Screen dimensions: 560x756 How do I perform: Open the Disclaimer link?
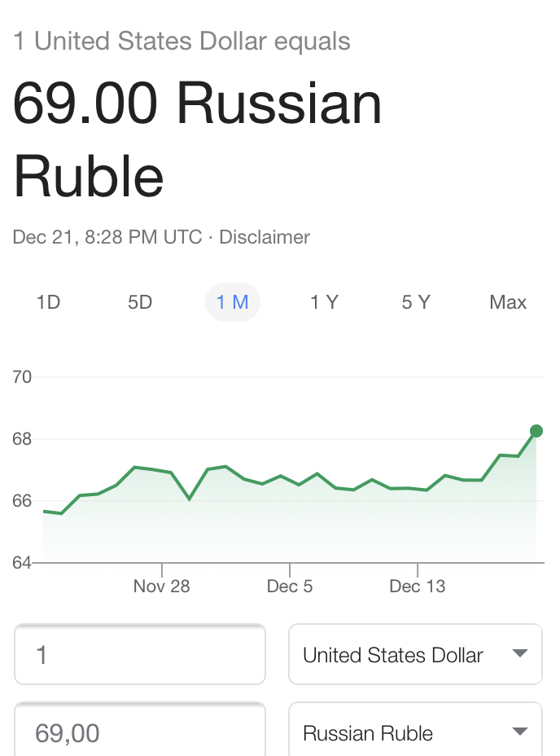[x=265, y=237]
